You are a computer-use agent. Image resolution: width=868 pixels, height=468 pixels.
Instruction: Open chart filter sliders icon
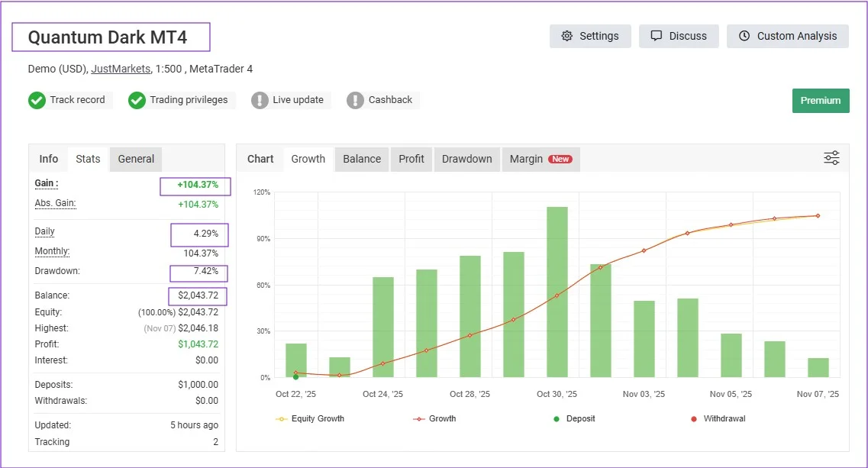[x=831, y=158]
